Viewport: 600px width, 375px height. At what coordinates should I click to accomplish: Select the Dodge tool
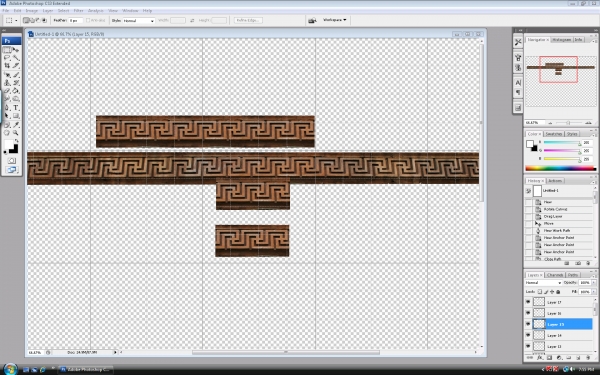point(16,99)
